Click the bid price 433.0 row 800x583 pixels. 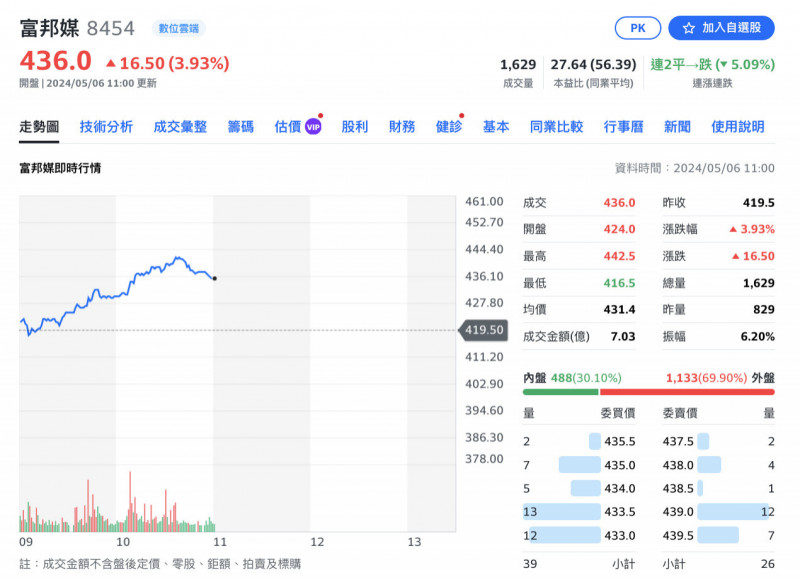coord(579,536)
